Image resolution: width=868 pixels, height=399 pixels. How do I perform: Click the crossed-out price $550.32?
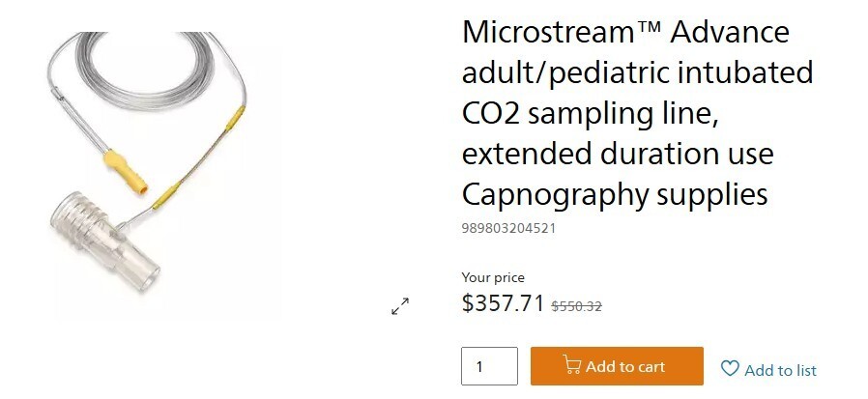pyautogui.click(x=576, y=306)
